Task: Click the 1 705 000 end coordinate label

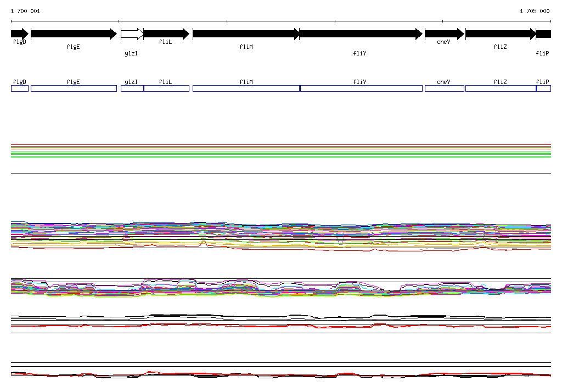Action: pyautogui.click(x=535, y=11)
